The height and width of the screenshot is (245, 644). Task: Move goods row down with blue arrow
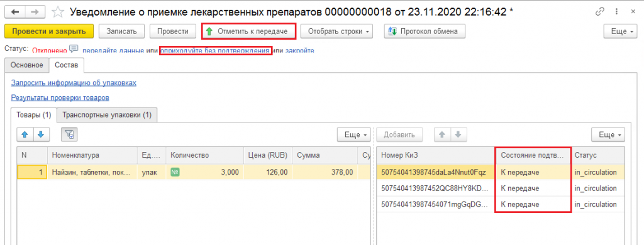click(40, 134)
